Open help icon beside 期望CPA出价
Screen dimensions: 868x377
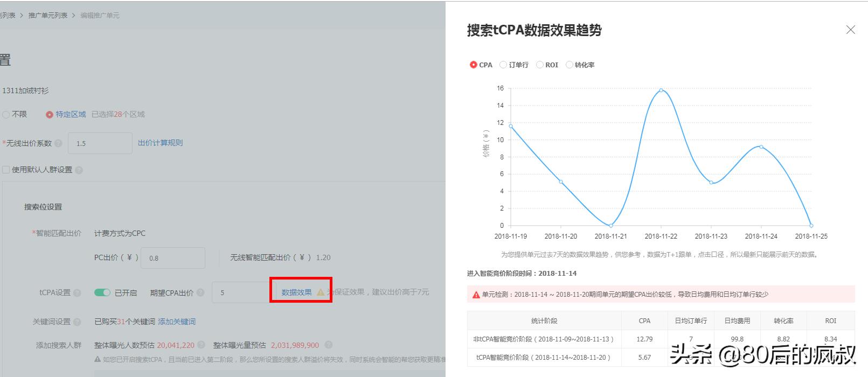200,292
